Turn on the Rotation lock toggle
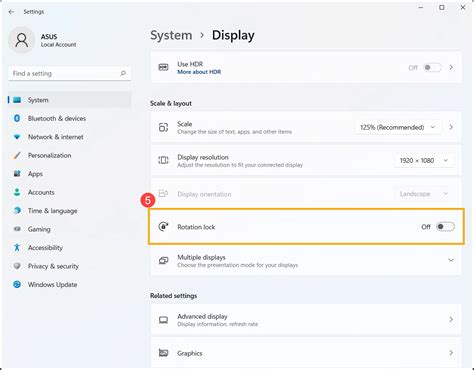 point(445,227)
